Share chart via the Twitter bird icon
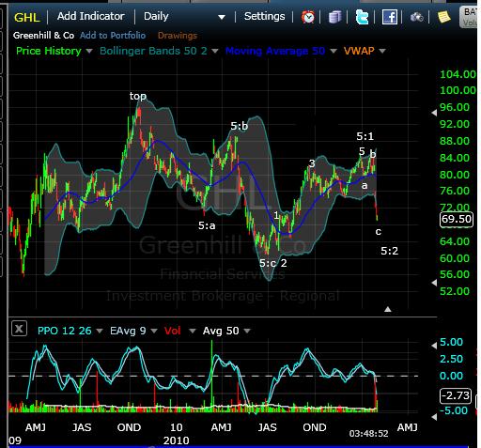Screen dimensions: 481x448 pyautogui.click(x=362, y=17)
